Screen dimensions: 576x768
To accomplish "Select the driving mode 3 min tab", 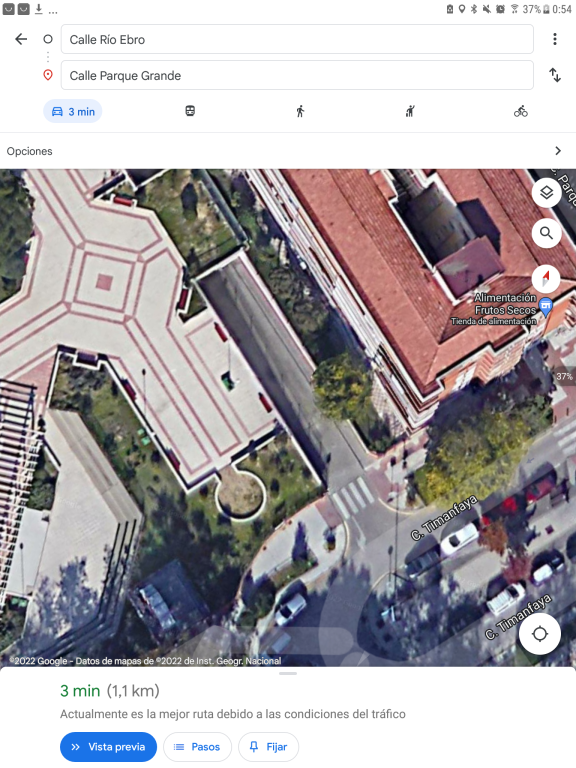I will (73, 112).
